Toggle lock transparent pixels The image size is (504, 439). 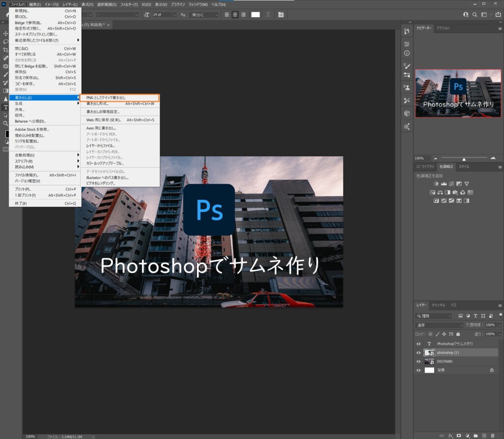coord(430,334)
